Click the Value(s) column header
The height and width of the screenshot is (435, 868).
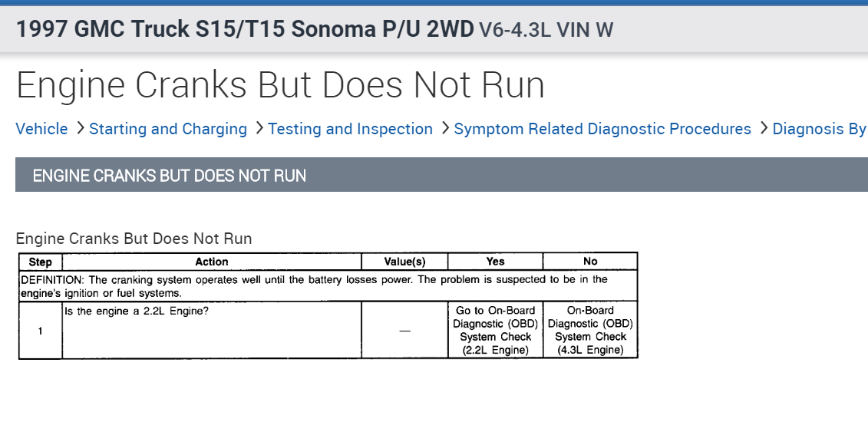[x=404, y=262]
